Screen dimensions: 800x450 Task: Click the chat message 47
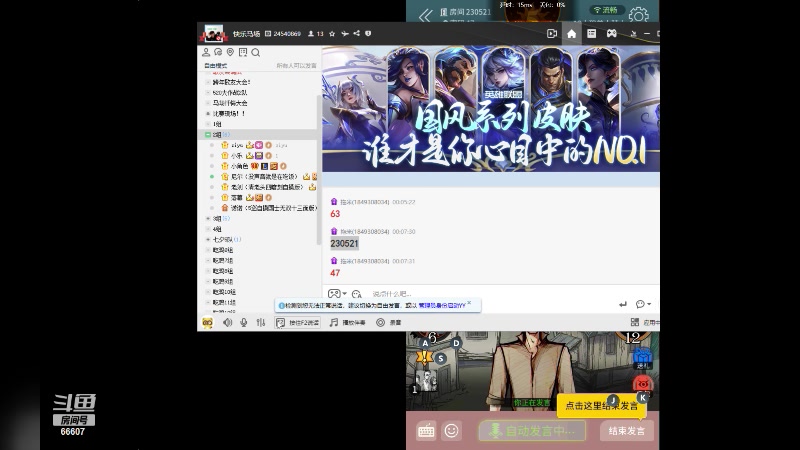(x=335, y=273)
